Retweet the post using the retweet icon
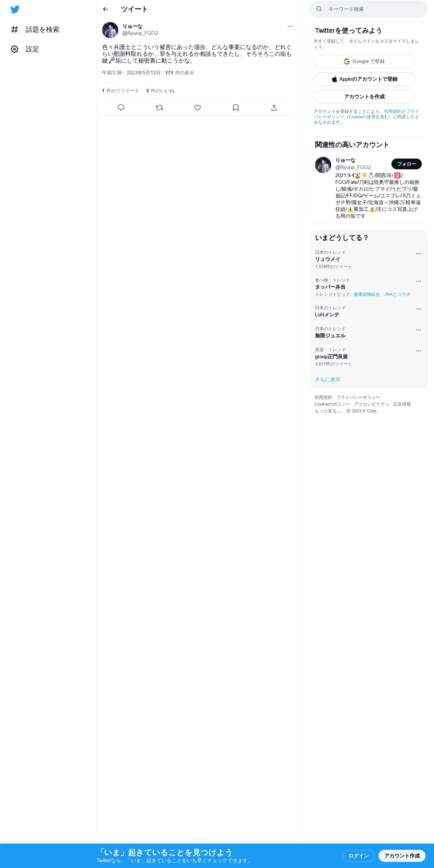The height and width of the screenshot is (868, 434). click(159, 107)
